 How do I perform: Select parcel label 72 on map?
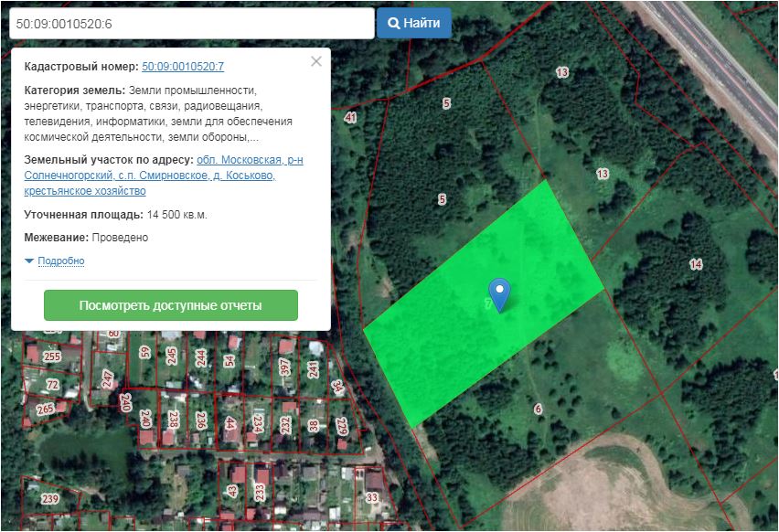click(x=52, y=385)
